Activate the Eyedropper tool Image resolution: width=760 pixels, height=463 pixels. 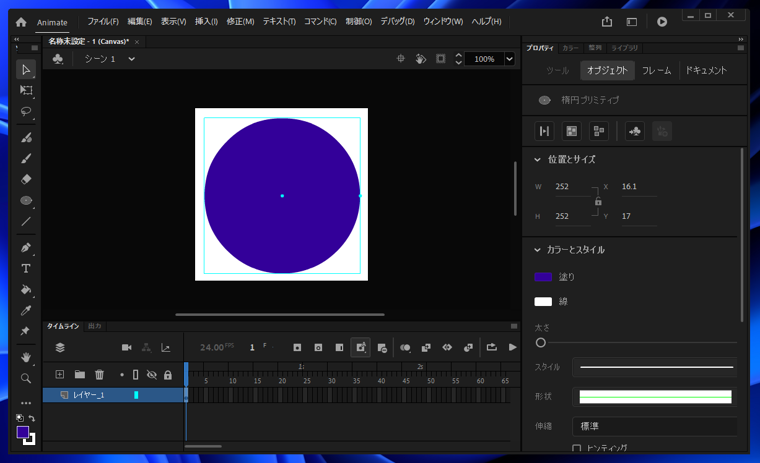(26, 311)
